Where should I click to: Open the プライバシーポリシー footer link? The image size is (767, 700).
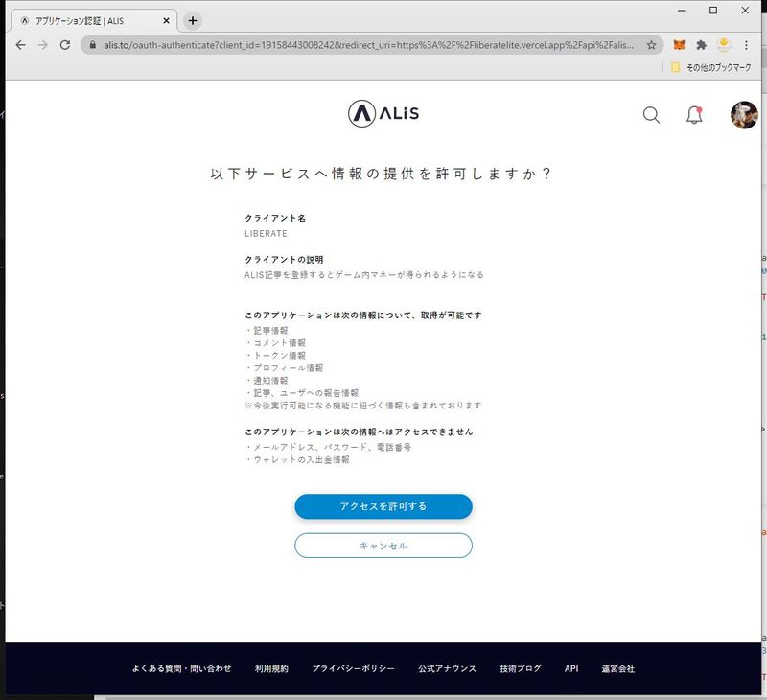pos(353,668)
